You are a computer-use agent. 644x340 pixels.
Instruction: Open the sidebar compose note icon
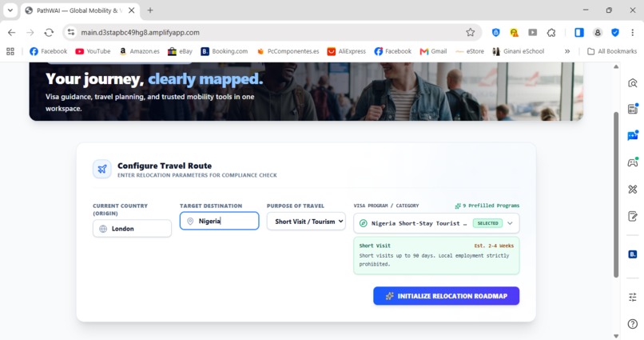coord(633,216)
